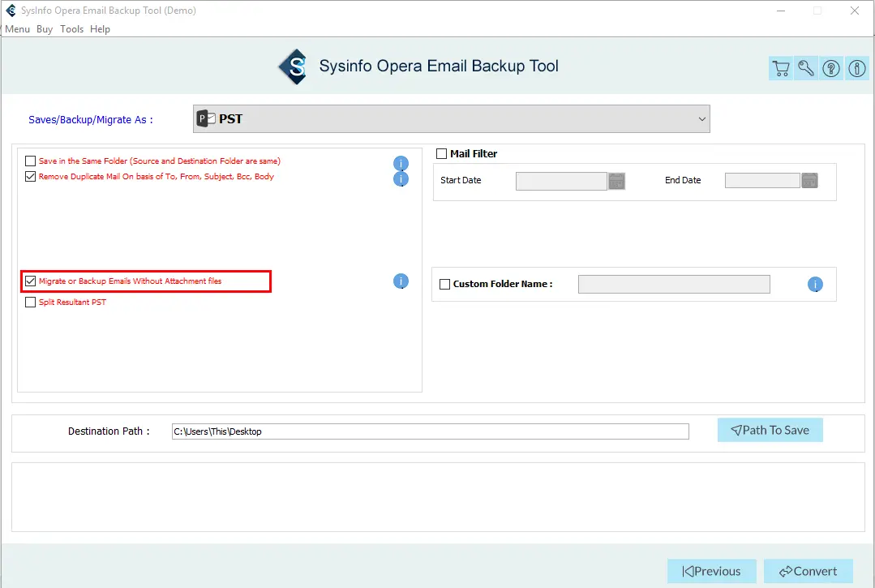This screenshot has width=875, height=588.
Task: Click the Path To Save button
Action: [x=770, y=430]
